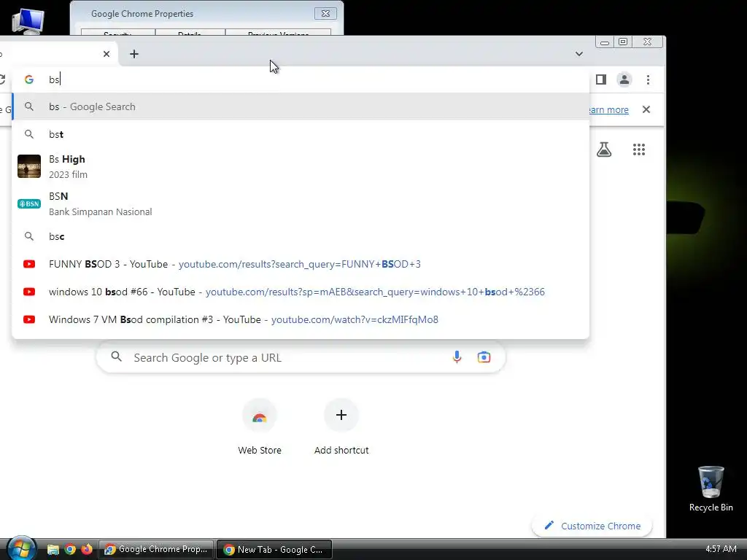The width and height of the screenshot is (747, 560).
Task: Click the 'Search Google or type a URL' box
Action: (301, 357)
